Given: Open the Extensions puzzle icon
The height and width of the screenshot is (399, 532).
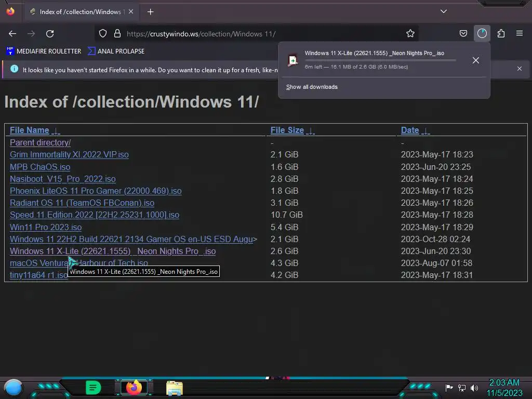Looking at the screenshot, I should point(501,34).
